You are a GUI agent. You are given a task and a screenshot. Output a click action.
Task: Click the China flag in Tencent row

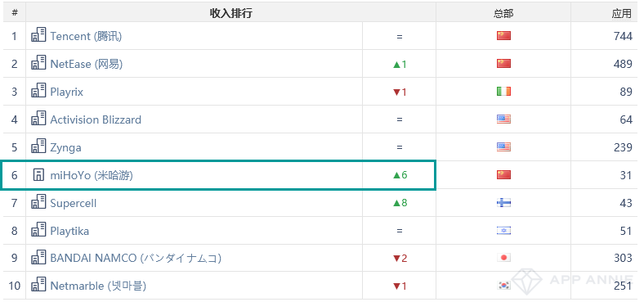pos(503,36)
